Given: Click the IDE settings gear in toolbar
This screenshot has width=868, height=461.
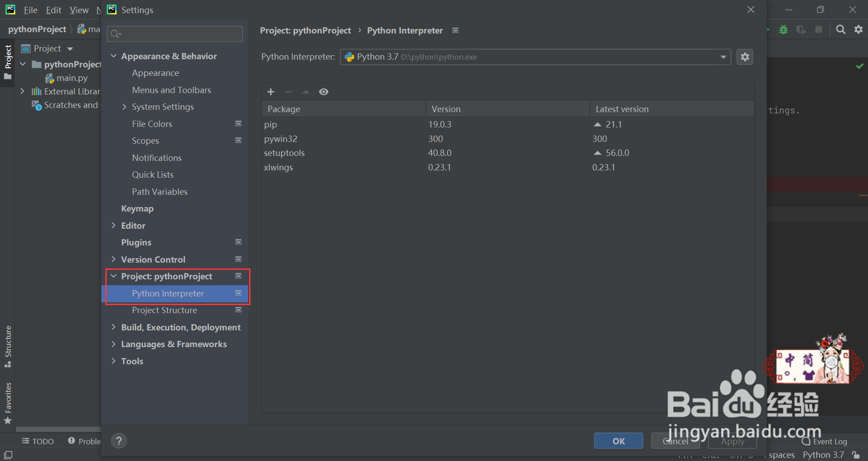Looking at the screenshot, I should coord(859,29).
